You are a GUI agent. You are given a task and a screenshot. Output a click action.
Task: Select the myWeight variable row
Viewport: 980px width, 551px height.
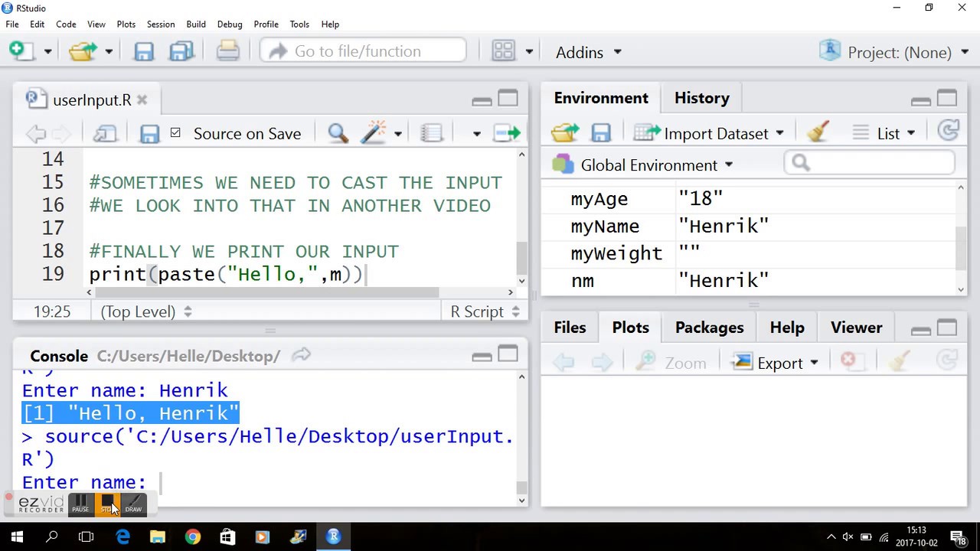[750, 253]
